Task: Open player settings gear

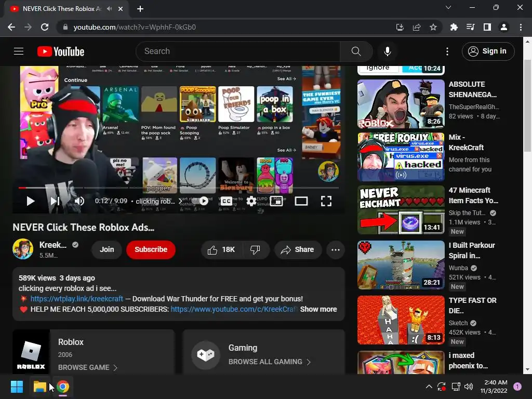Action: tap(251, 201)
